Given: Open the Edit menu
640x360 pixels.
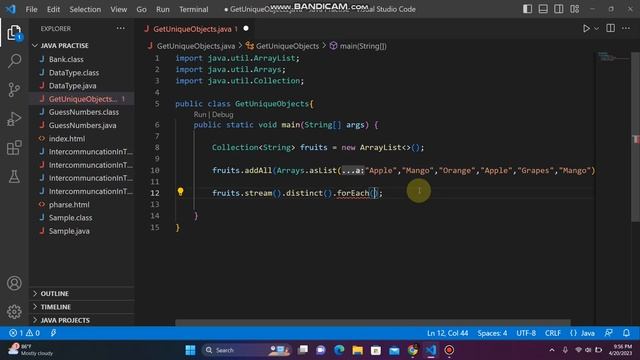Looking at the screenshot, I should [53, 9].
